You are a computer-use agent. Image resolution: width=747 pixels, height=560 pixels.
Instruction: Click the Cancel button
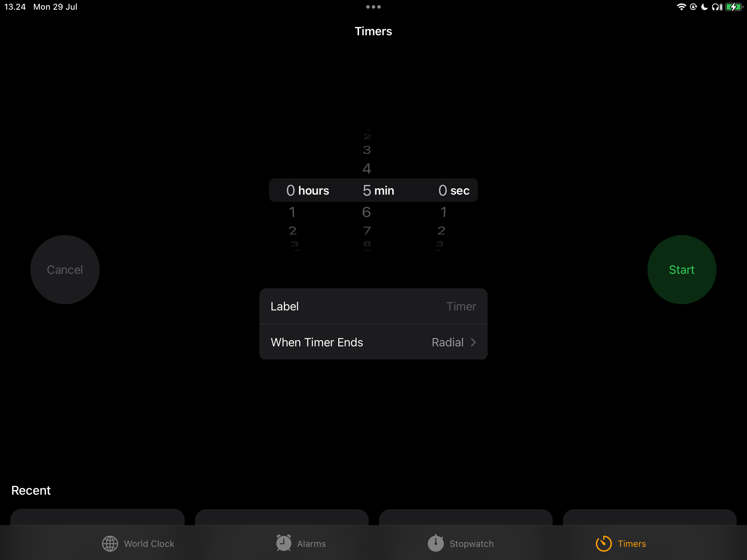click(x=65, y=269)
